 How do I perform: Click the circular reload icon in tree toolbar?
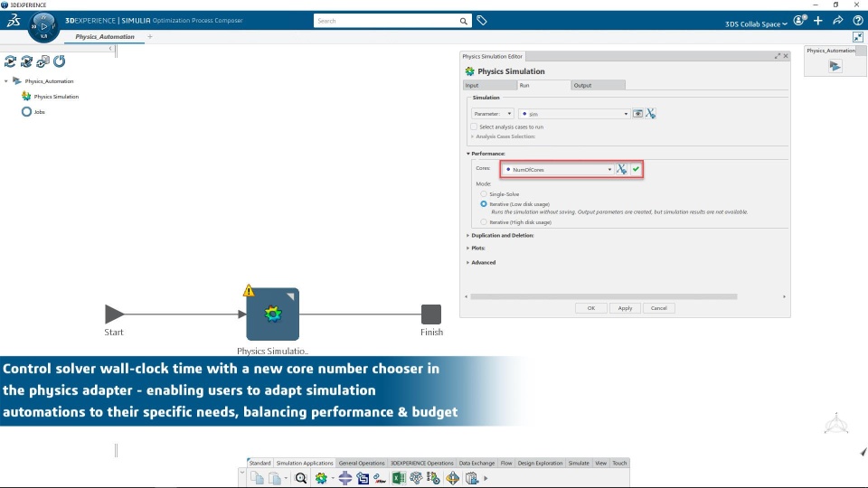point(60,61)
